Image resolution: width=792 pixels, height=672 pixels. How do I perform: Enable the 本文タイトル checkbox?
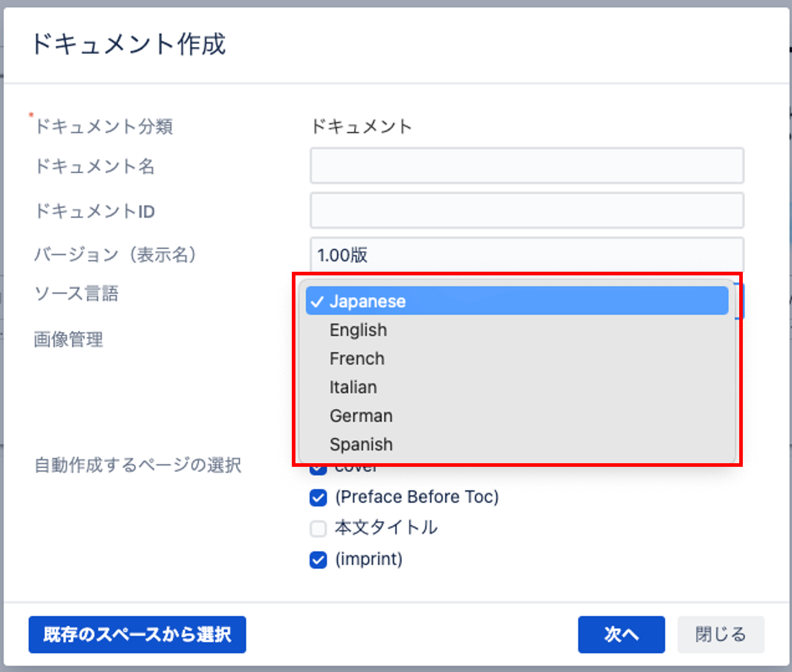coord(318,529)
